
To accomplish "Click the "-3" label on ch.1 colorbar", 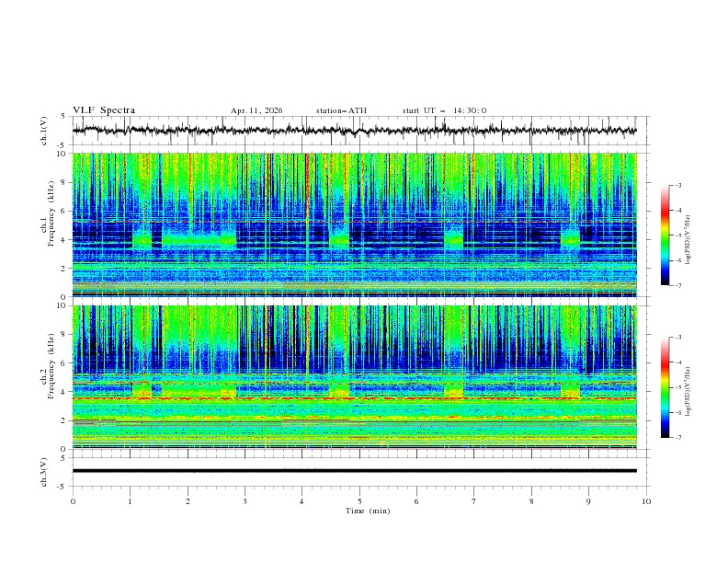I will 678,185.
